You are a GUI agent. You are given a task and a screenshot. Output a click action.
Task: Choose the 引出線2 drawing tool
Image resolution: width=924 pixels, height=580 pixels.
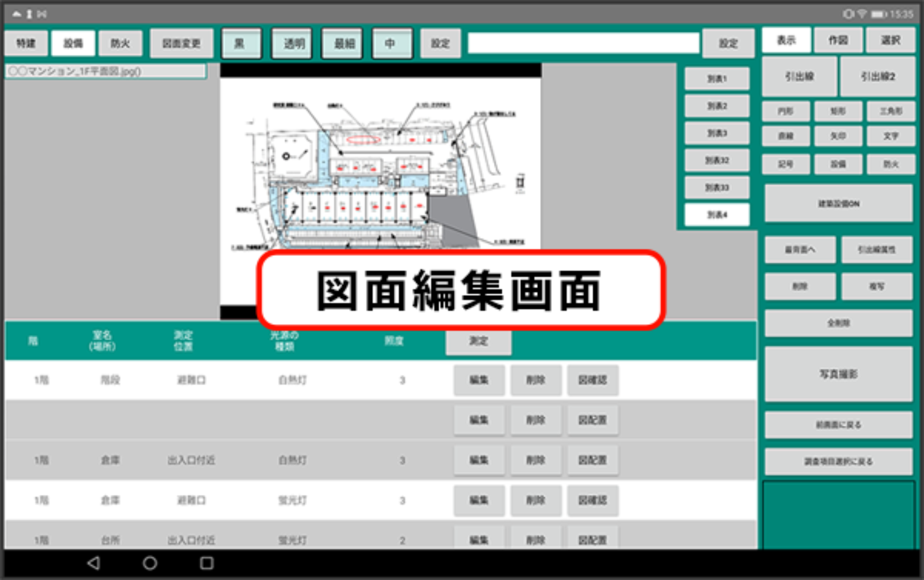[878, 76]
